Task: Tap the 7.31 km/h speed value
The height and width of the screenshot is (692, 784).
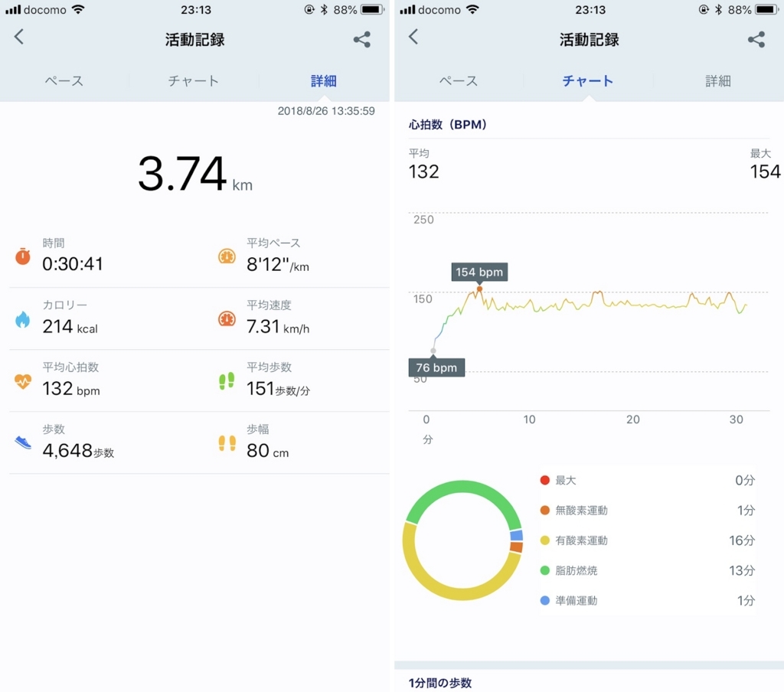Action: pos(278,327)
